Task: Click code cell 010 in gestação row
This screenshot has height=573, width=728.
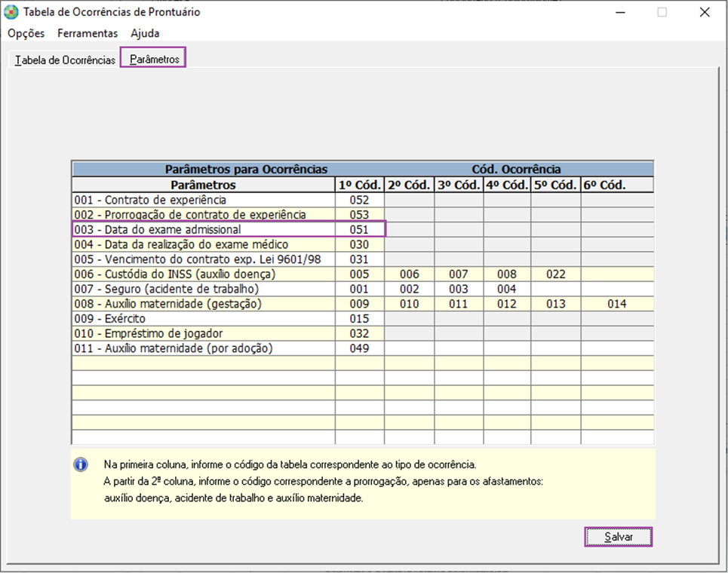Action: click(410, 304)
